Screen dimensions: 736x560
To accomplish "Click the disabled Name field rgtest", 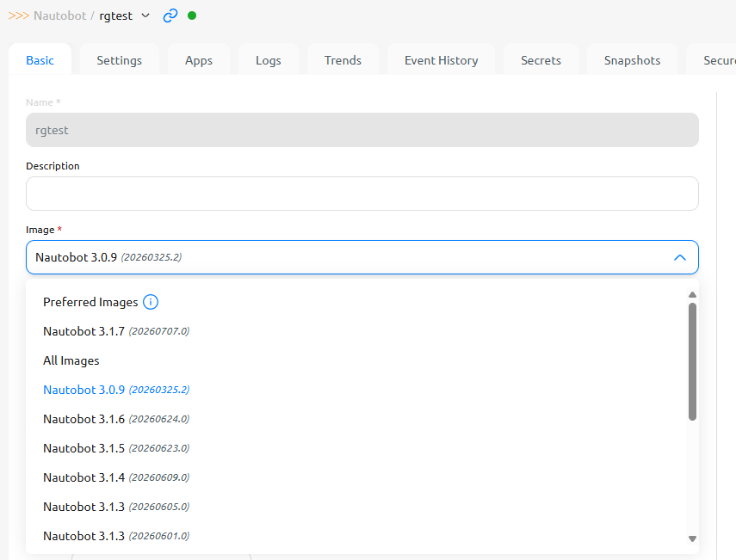I will [362, 130].
